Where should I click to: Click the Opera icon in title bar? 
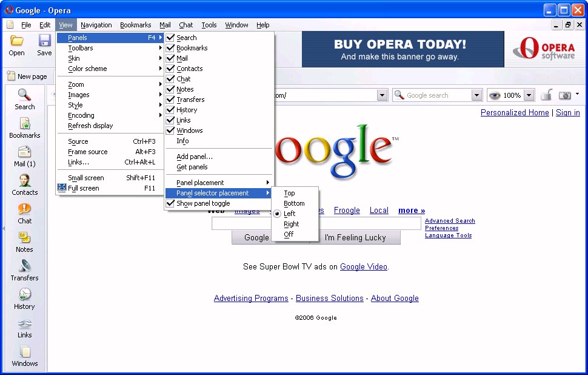pos(8,10)
